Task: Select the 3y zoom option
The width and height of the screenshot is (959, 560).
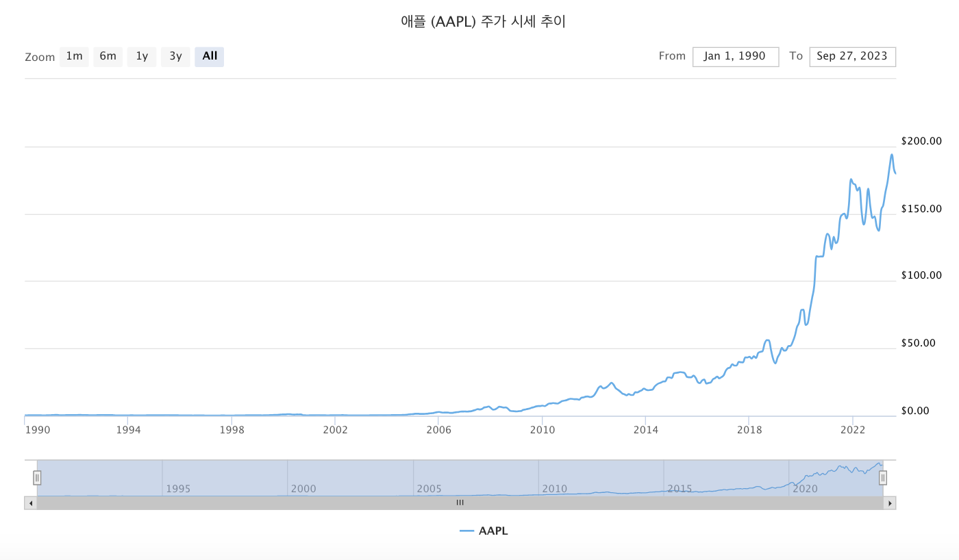Action: [175, 57]
